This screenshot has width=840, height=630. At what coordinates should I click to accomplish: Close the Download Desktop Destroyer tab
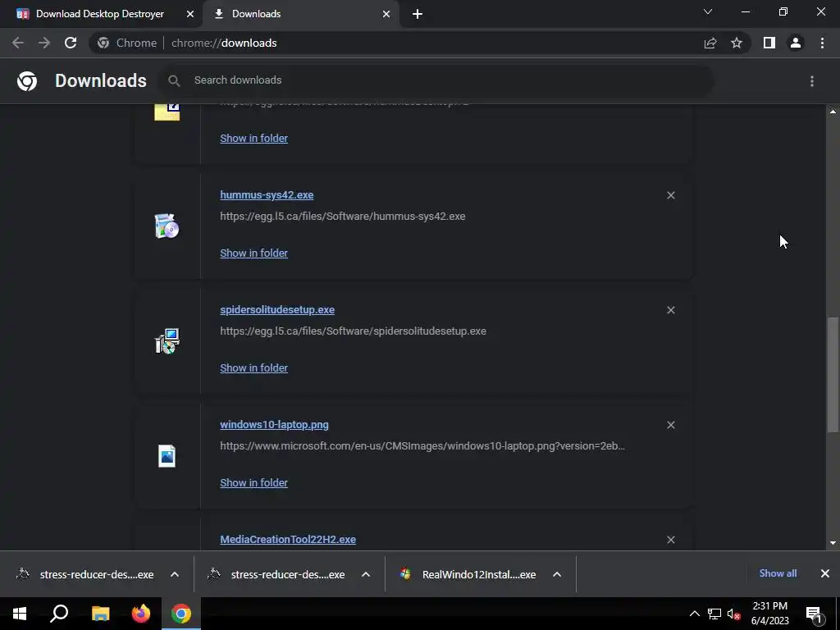tap(190, 14)
